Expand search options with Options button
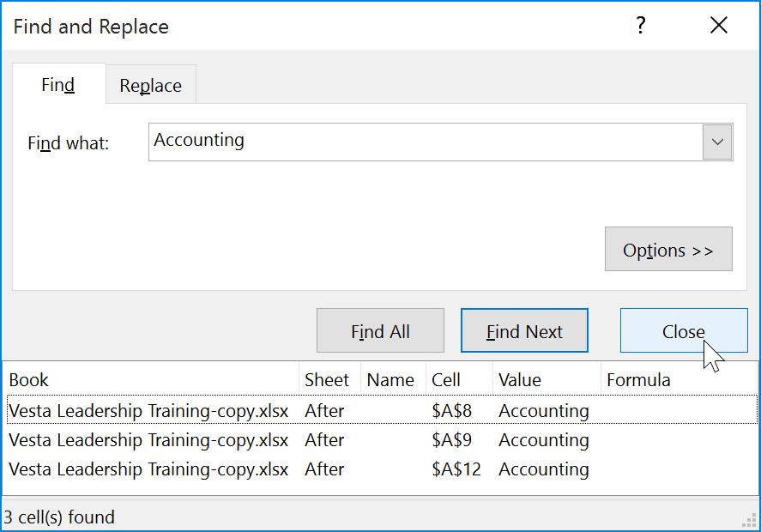Image resolution: width=761 pixels, height=532 pixels. (x=668, y=249)
